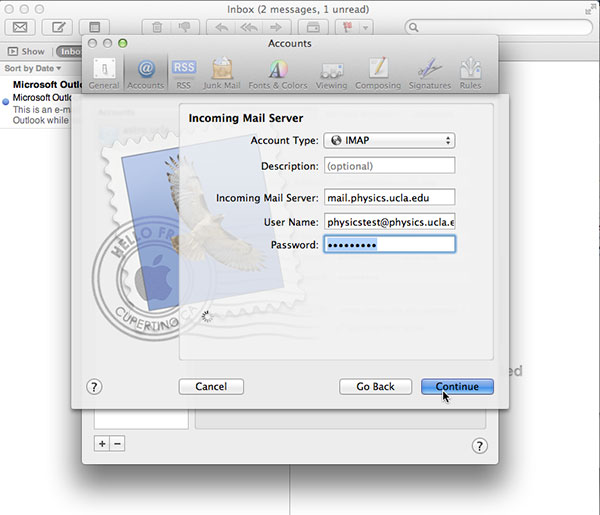Toggle Show mailbox list

(26, 51)
